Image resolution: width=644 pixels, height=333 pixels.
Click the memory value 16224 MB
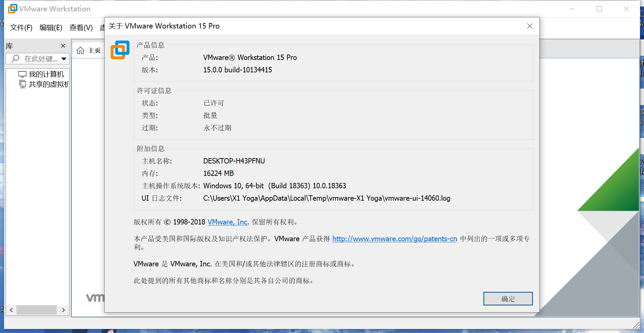coord(218,173)
